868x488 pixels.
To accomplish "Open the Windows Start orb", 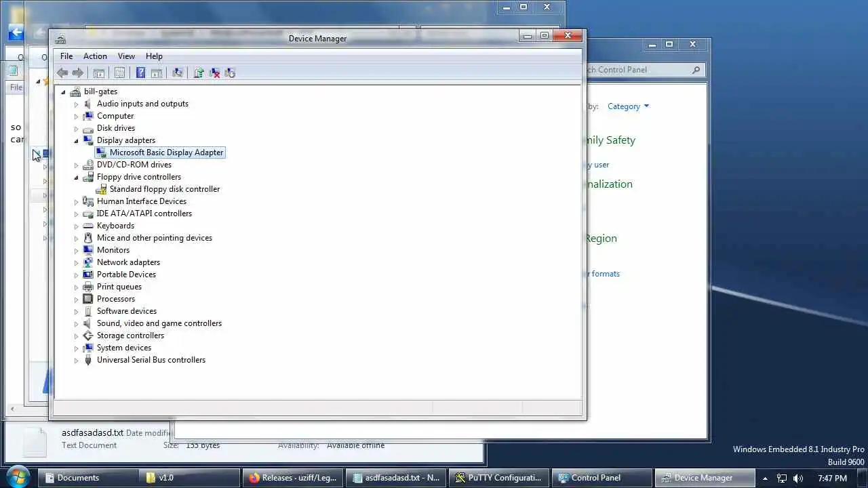I will click(x=18, y=476).
